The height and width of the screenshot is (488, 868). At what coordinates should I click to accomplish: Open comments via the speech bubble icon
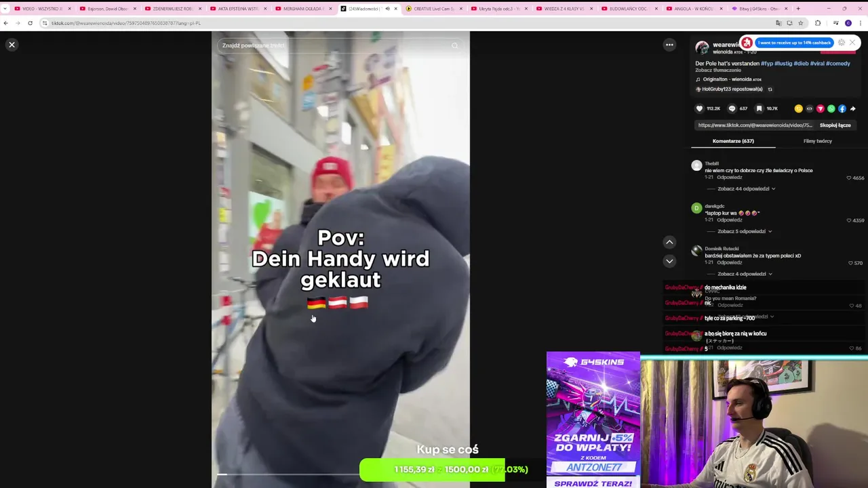click(x=732, y=108)
